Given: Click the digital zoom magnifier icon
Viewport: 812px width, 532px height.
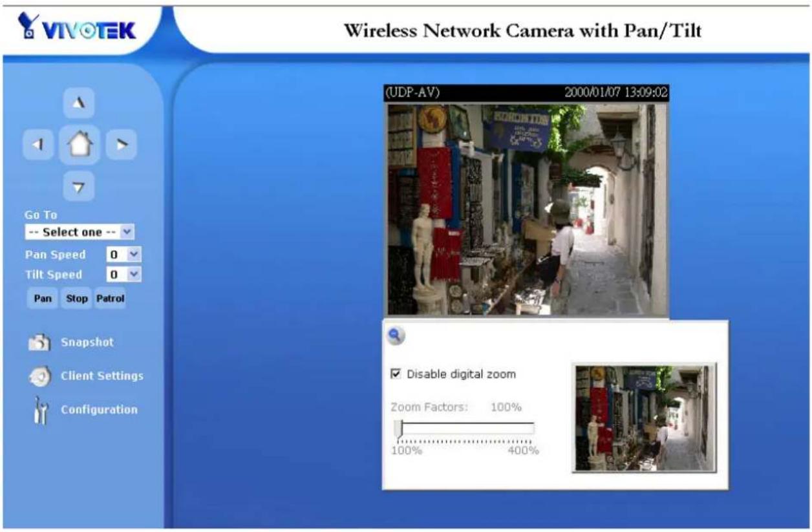Looking at the screenshot, I should click(x=395, y=335).
